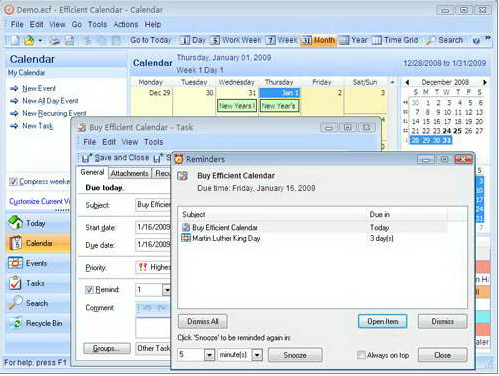Screen dimensions: 499x376
Task: Click the Due date field
Action: (x=153, y=245)
